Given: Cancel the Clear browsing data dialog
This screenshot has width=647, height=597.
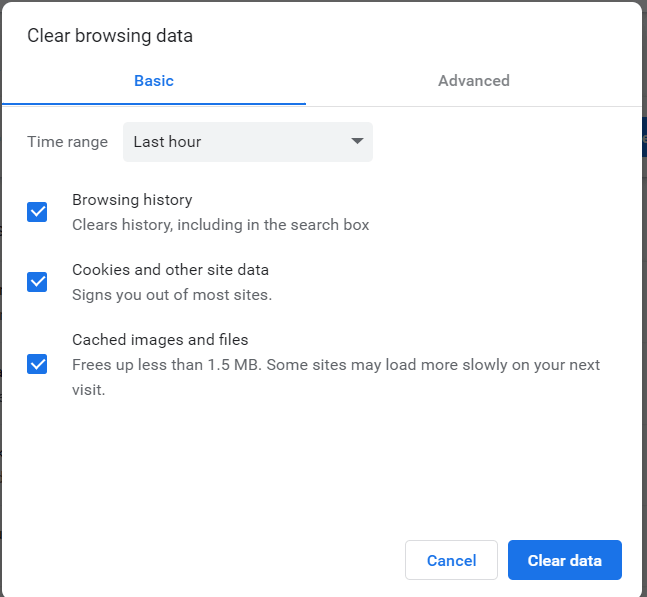Looking at the screenshot, I should point(451,560).
